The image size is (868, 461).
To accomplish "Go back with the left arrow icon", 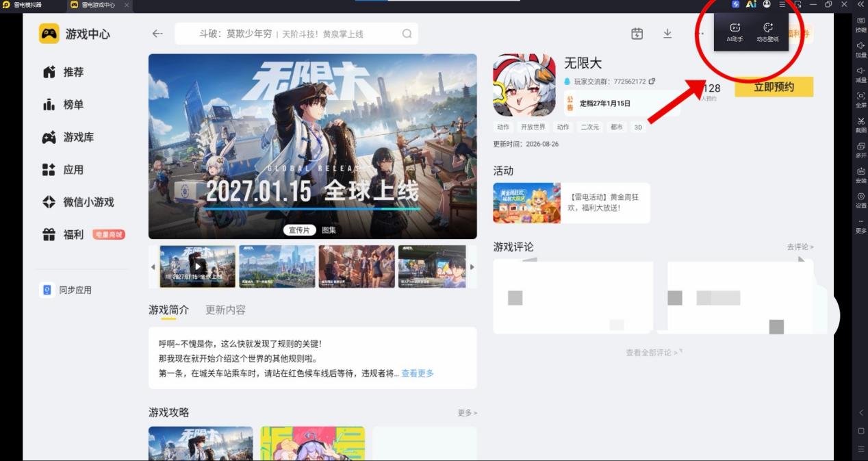I will [157, 34].
